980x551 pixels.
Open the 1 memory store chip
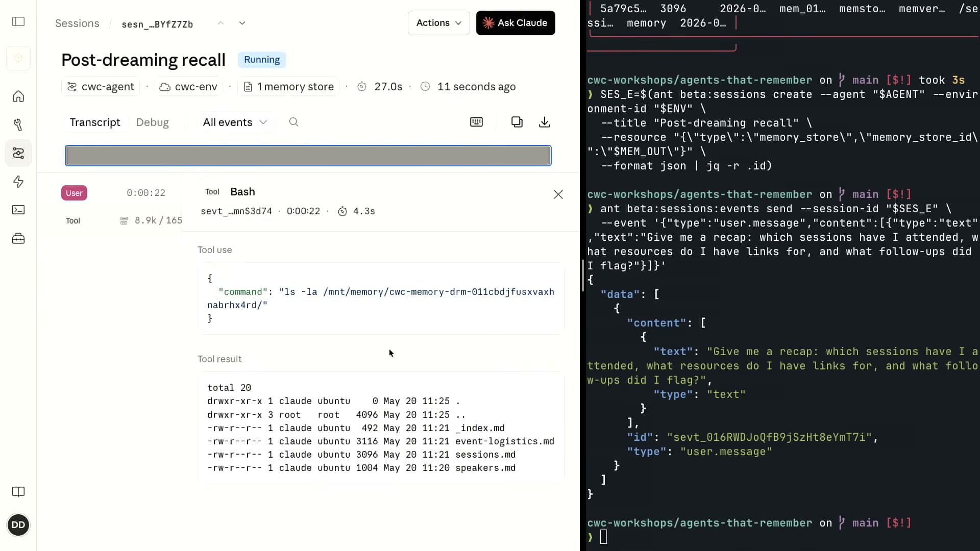tap(289, 87)
